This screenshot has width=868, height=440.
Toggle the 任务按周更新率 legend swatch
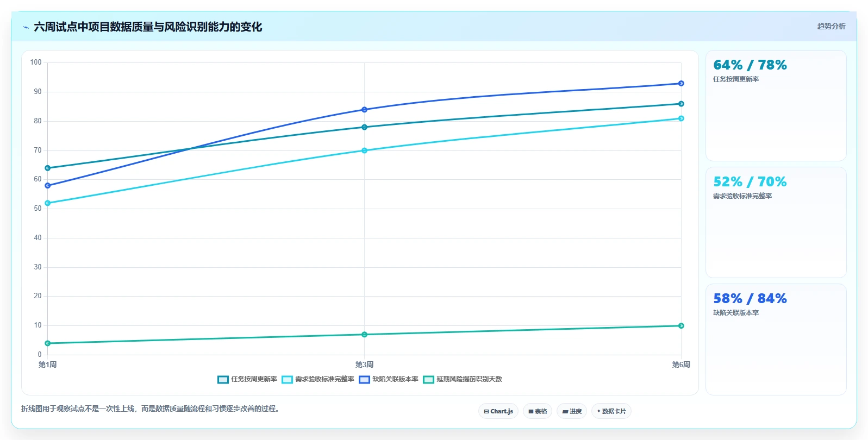pos(223,380)
